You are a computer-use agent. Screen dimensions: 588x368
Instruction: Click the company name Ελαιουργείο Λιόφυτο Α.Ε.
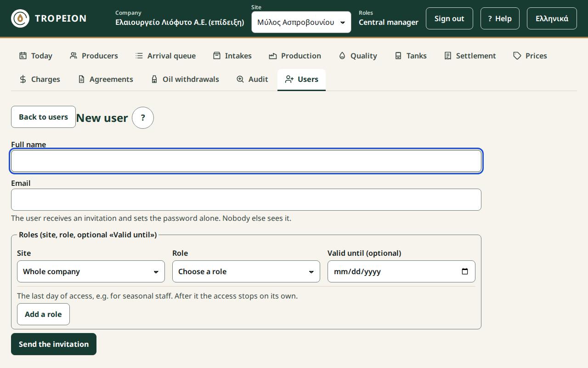pos(180,22)
